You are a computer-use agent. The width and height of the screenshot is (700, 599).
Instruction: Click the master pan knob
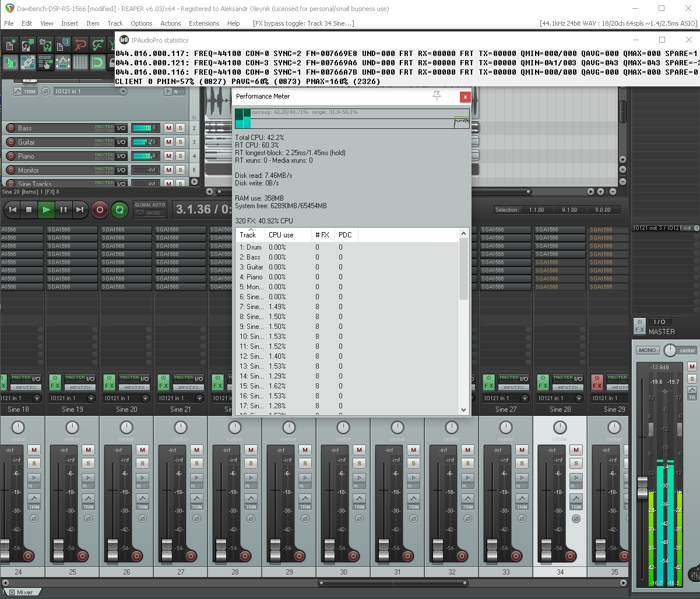(670, 350)
